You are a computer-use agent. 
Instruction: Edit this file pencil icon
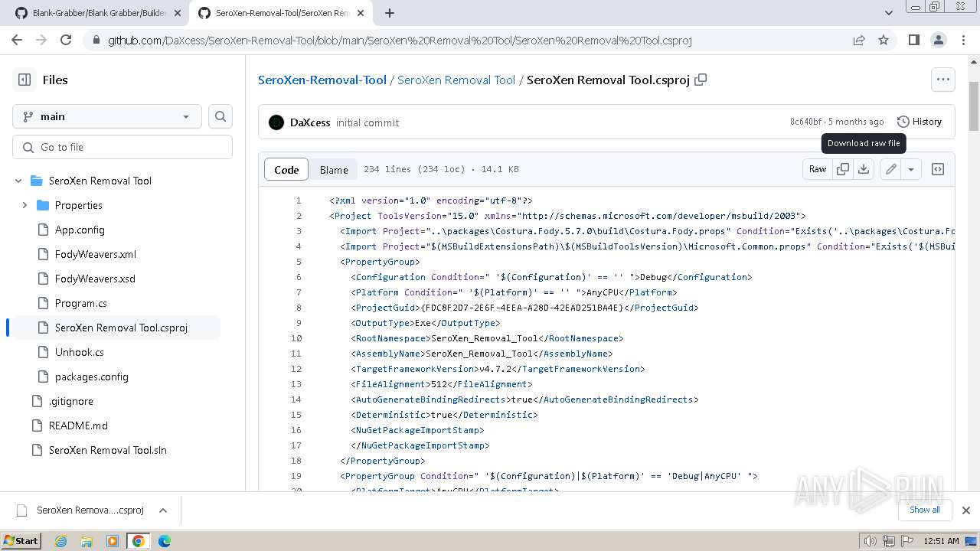[x=890, y=169]
